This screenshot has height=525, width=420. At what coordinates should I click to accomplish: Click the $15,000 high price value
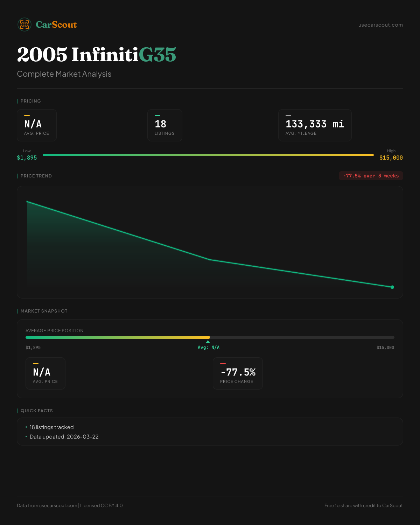point(391,158)
